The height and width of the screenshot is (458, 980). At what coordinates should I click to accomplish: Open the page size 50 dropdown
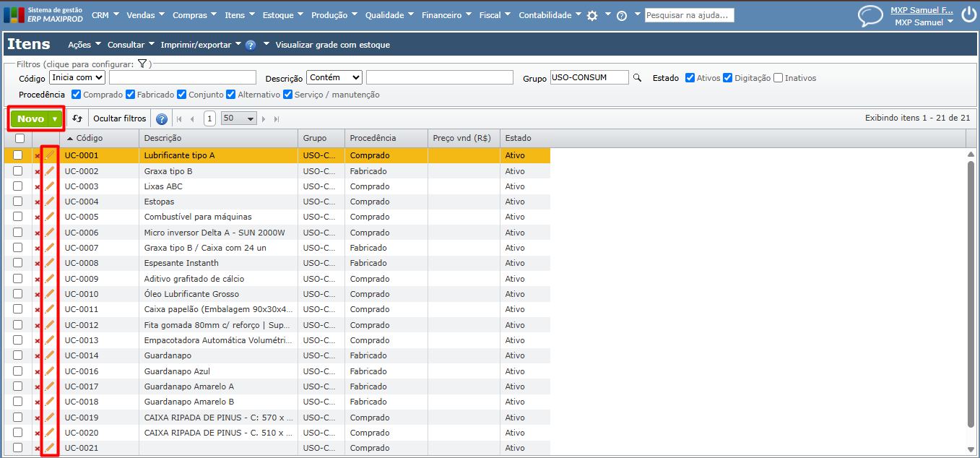tap(239, 118)
